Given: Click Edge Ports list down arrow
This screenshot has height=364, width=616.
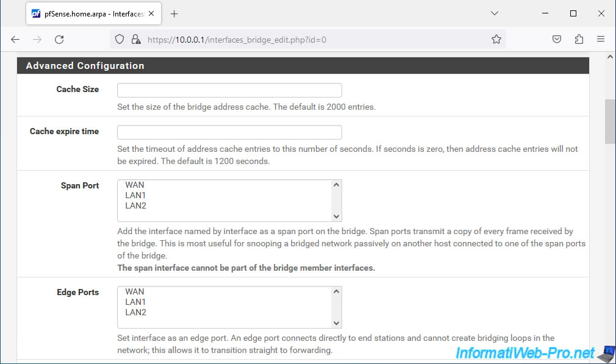Looking at the screenshot, I should 336,323.
